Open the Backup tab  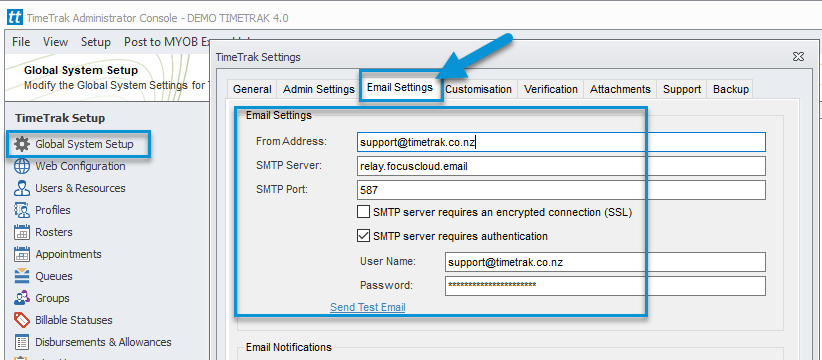tap(731, 89)
